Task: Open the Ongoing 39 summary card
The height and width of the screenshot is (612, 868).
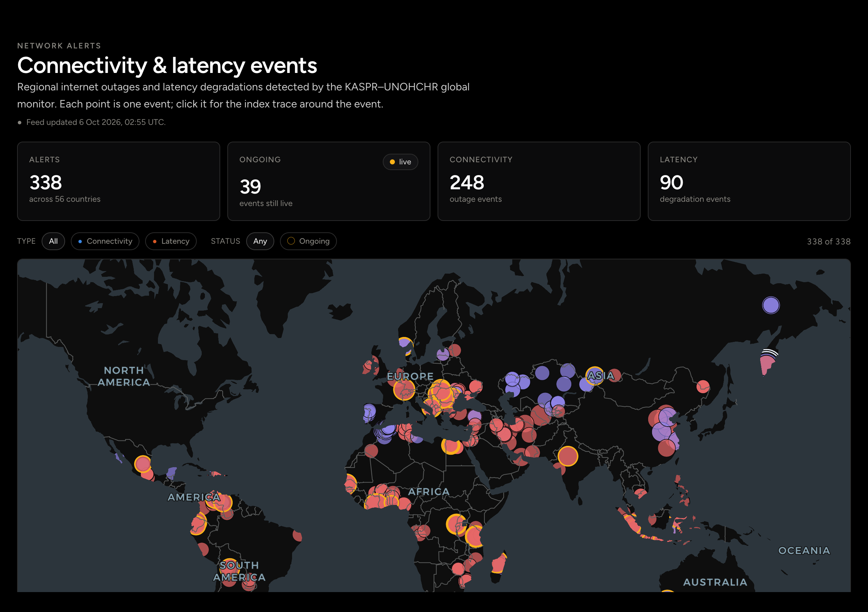Action: tap(329, 181)
